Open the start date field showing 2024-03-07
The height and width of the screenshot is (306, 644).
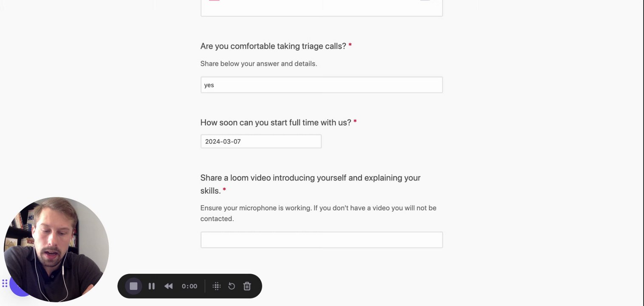coord(261,142)
